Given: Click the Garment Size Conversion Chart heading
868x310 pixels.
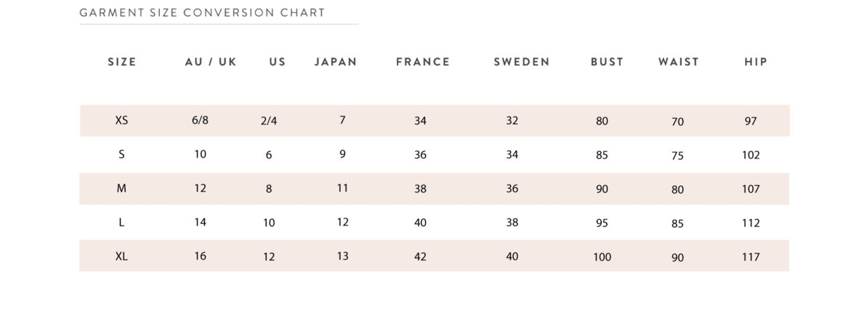Looking at the screenshot, I should coord(202,13).
